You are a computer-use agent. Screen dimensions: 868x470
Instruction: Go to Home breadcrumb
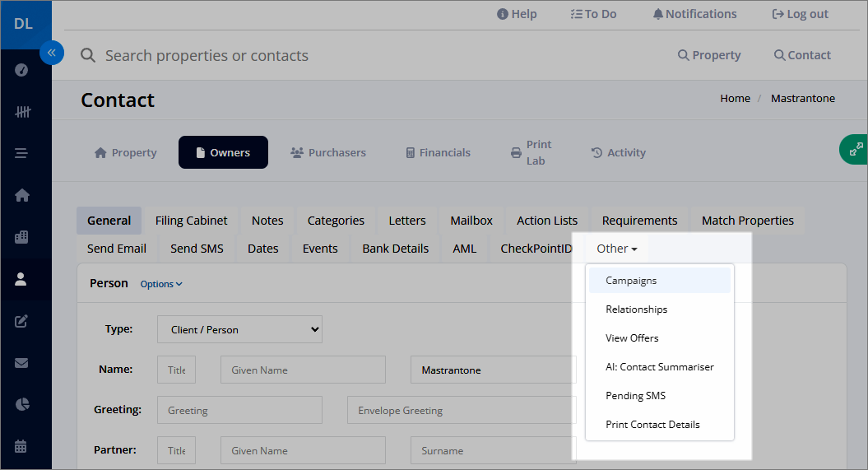click(x=736, y=98)
